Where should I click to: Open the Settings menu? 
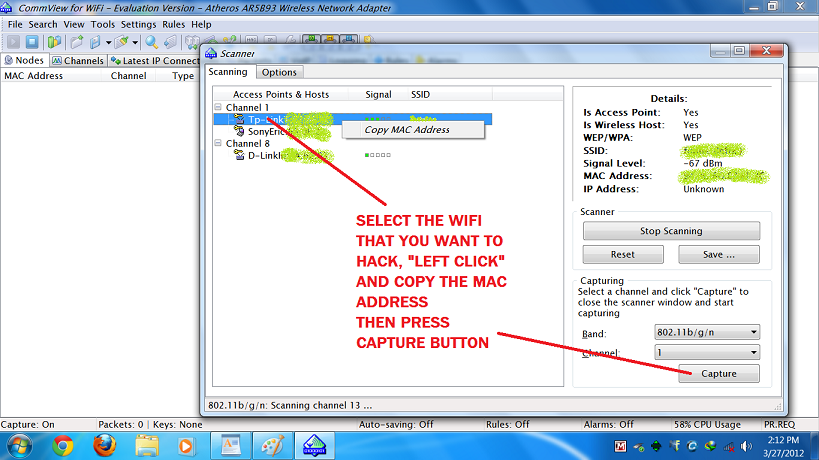tap(138, 25)
